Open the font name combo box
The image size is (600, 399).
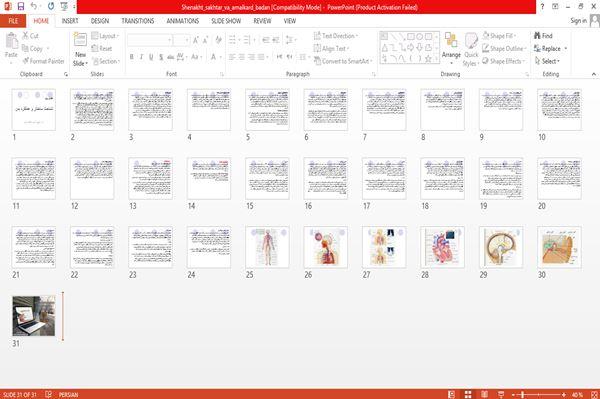(150, 40)
